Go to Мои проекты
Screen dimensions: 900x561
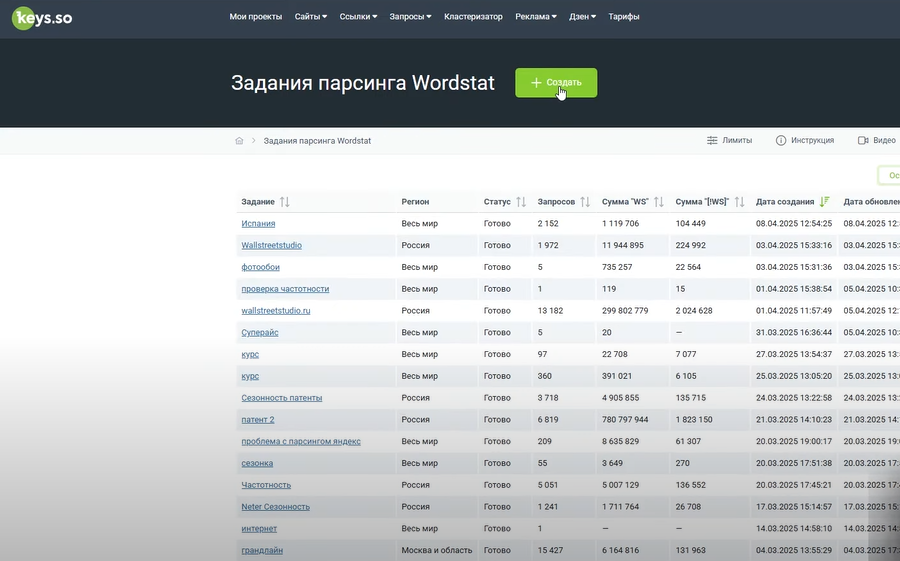pyautogui.click(x=255, y=17)
